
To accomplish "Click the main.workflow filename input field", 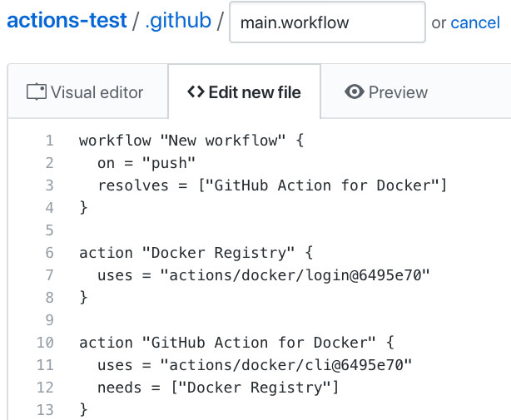I will 327,22.
